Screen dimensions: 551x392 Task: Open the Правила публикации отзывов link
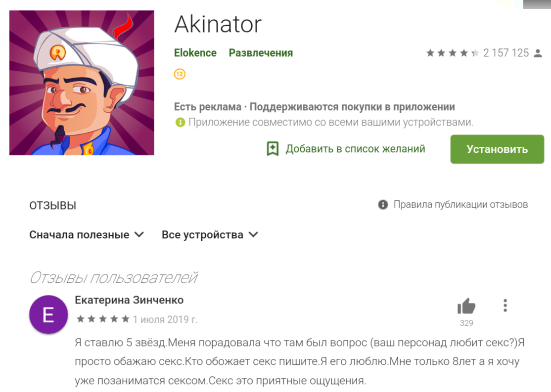click(x=460, y=205)
